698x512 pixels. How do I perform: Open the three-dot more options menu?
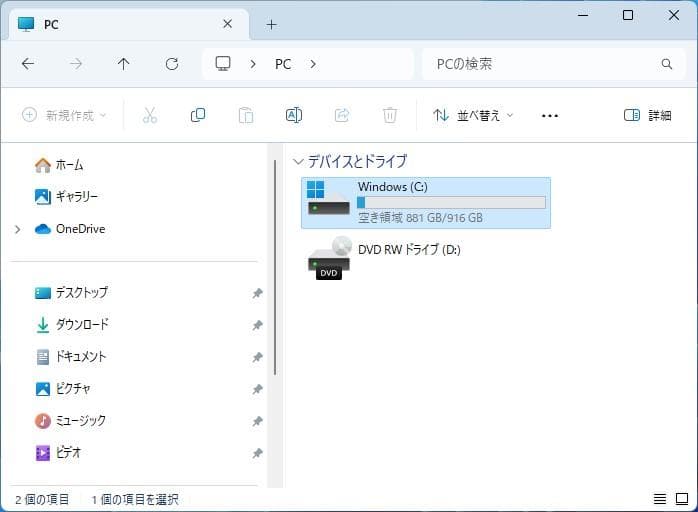point(550,116)
